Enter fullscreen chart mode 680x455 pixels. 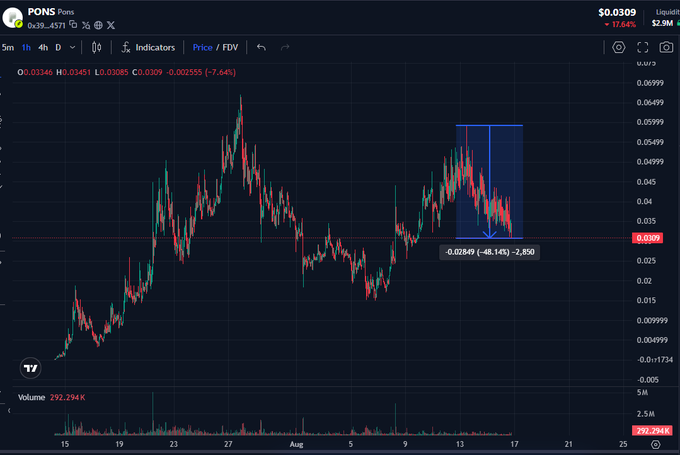click(x=643, y=47)
